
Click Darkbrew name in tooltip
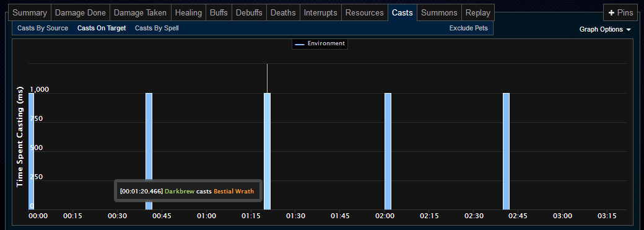coord(180,192)
